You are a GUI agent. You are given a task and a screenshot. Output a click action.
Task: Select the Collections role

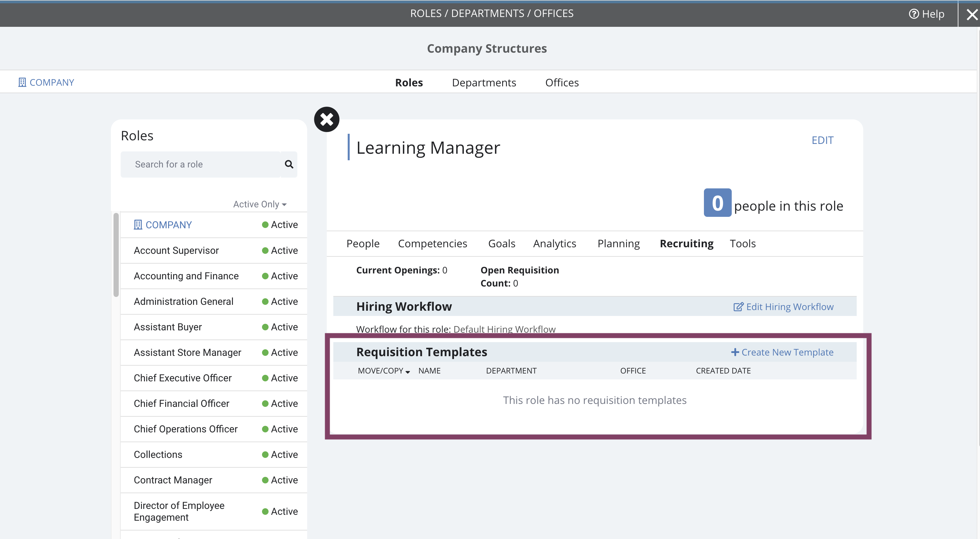point(213,454)
